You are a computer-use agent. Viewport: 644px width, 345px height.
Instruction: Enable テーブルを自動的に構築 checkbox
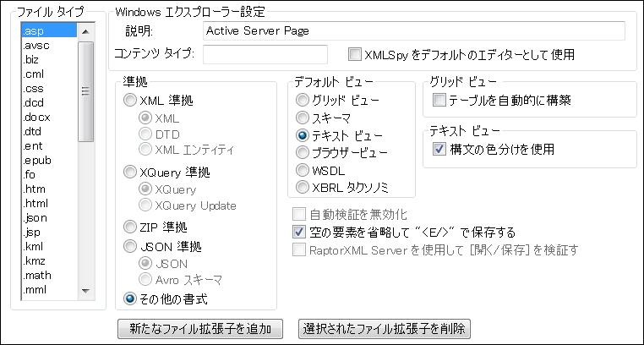(439, 101)
